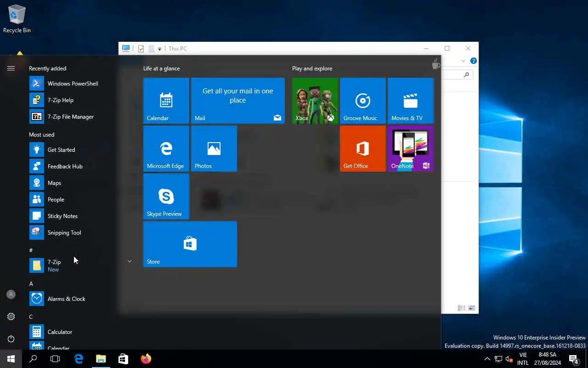Viewport: 588px width, 368px height.
Task: Launch Firefox from the taskbar
Action: (146, 359)
